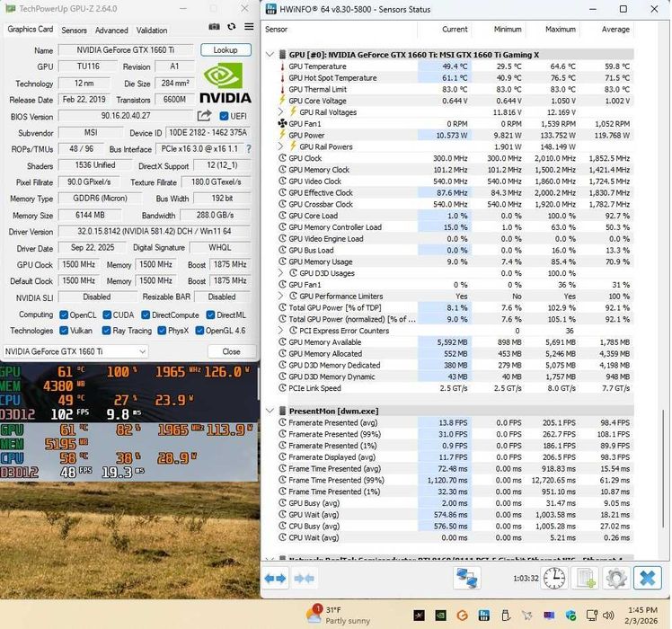Screen dimensions: 672x629
Task: Switch to the Sensors tab in GPU-Z
Action: pyautogui.click(x=74, y=30)
